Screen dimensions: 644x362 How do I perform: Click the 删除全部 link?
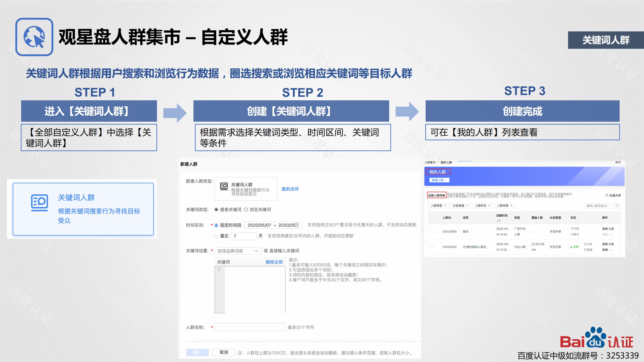[x=274, y=262]
